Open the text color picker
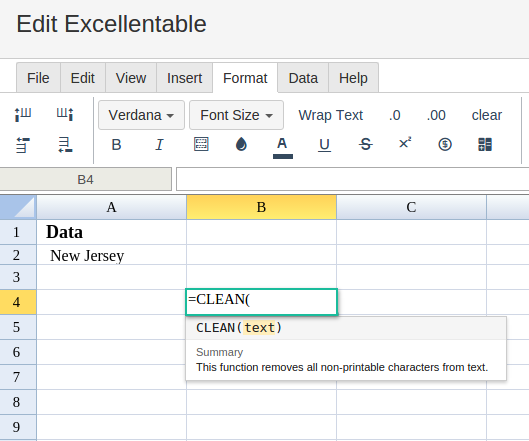529x441 pixels. 282,147
